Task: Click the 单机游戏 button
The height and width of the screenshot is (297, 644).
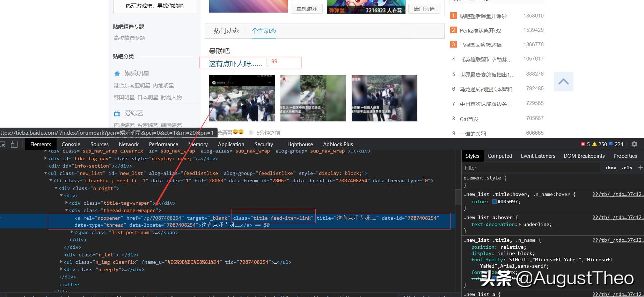Action: (x=307, y=9)
